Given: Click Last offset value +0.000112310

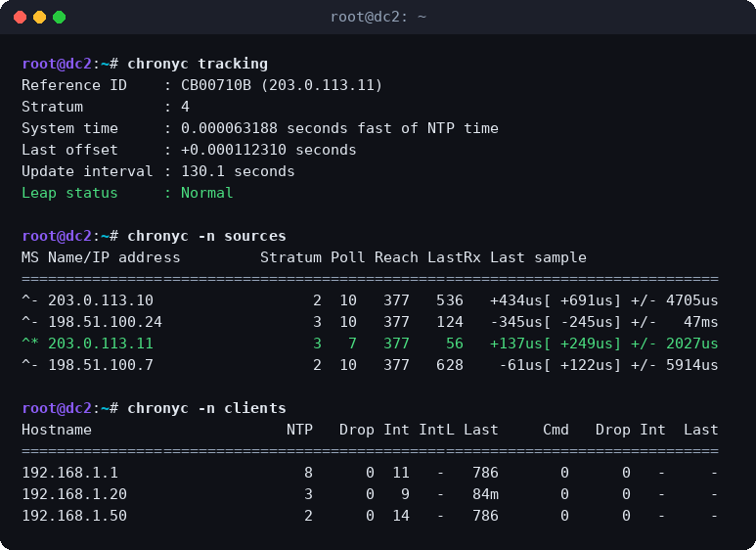Looking at the screenshot, I should pyautogui.click(x=234, y=150).
